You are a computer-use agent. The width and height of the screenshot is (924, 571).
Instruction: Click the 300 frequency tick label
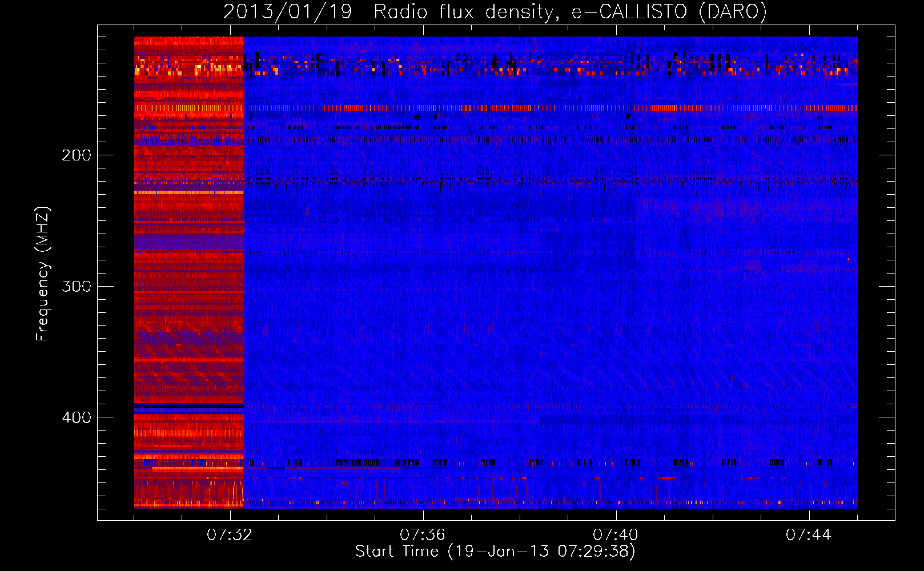coord(77,286)
